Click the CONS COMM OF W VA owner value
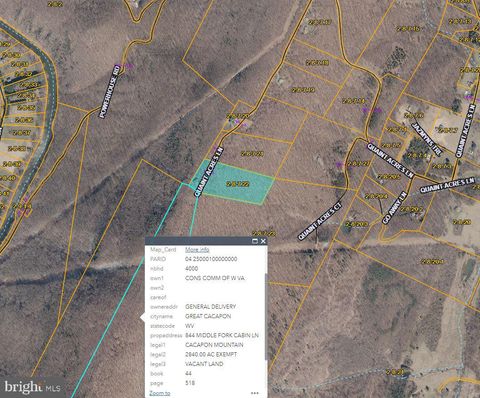 pos(215,278)
